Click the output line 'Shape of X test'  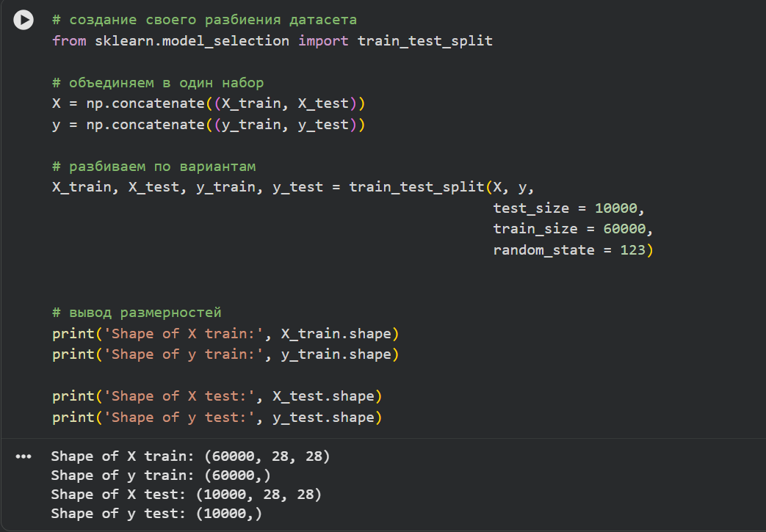186,495
